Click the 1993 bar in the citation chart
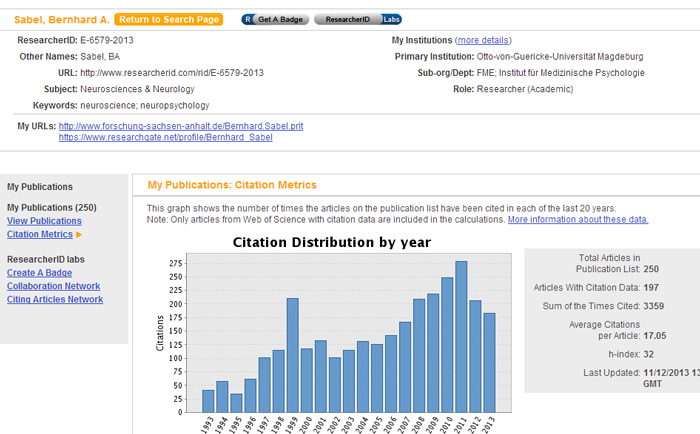The image size is (700, 434). 208,401
